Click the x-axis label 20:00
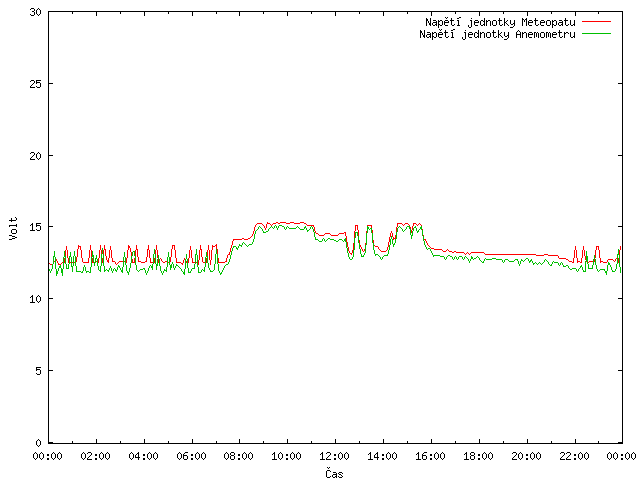Viewport: 640px width, 480px height. tap(526, 456)
